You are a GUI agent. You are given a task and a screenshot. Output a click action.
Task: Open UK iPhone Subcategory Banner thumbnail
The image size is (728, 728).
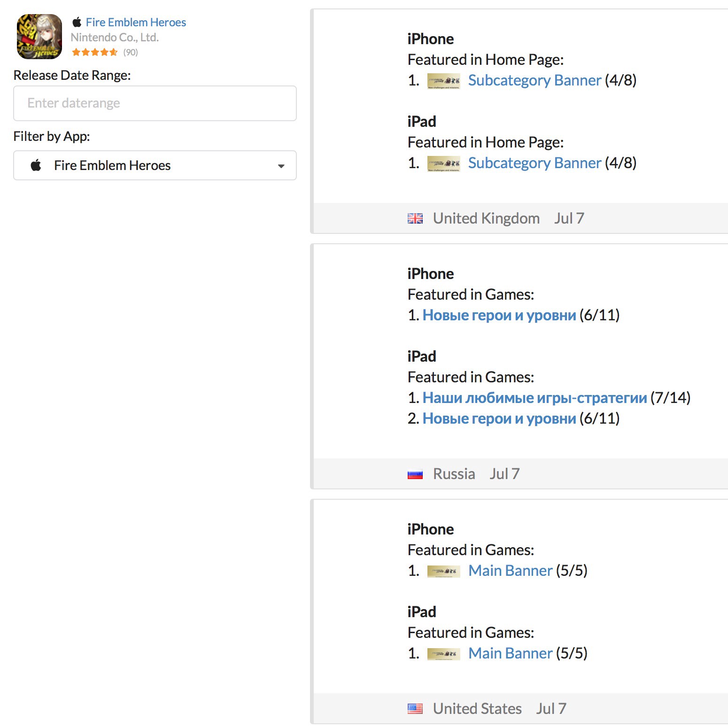click(443, 81)
